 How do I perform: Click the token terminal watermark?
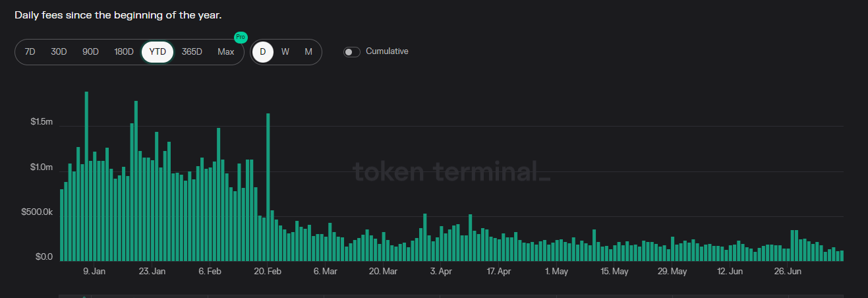pos(451,172)
